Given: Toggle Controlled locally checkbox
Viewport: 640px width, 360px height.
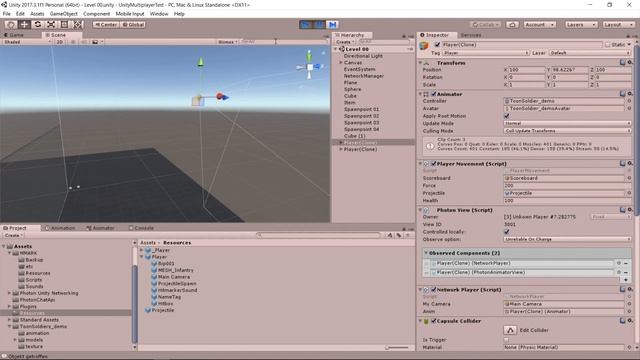Looking at the screenshot, I should tap(507, 231).
